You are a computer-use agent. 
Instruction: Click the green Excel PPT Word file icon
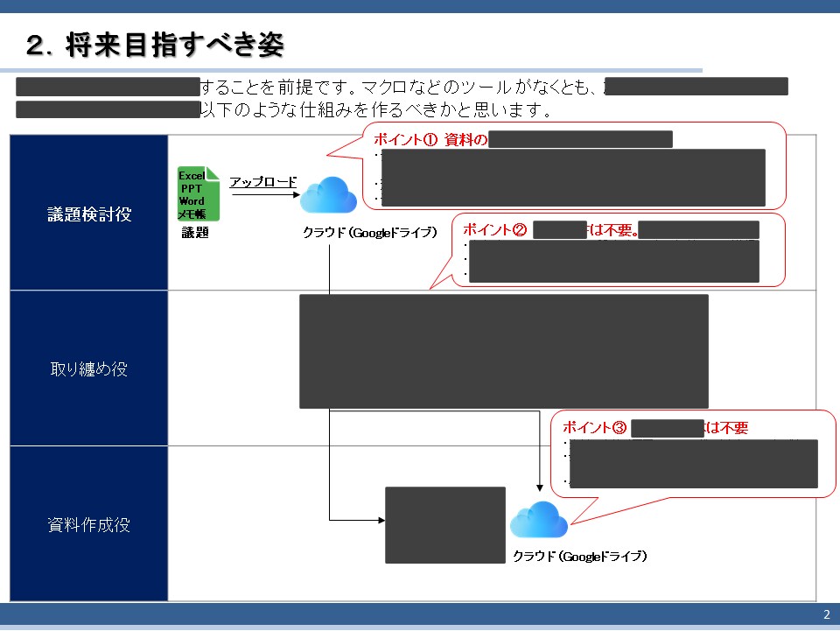(199, 193)
